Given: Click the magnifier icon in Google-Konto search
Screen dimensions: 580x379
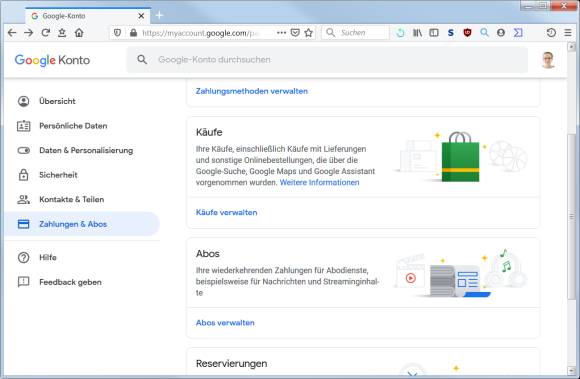Looking at the screenshot, I should pyautogui.click(x=142, y=60).
